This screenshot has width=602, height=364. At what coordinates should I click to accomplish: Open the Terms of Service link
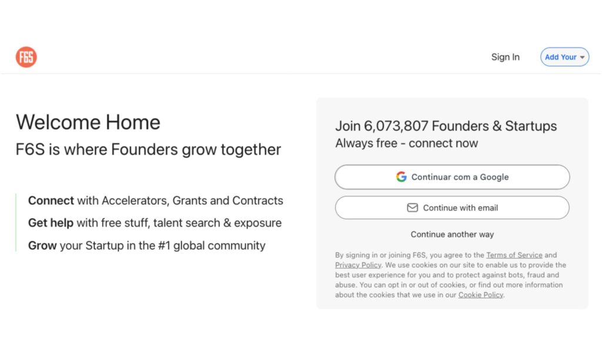pyautogui.click(x=514, y=255)
